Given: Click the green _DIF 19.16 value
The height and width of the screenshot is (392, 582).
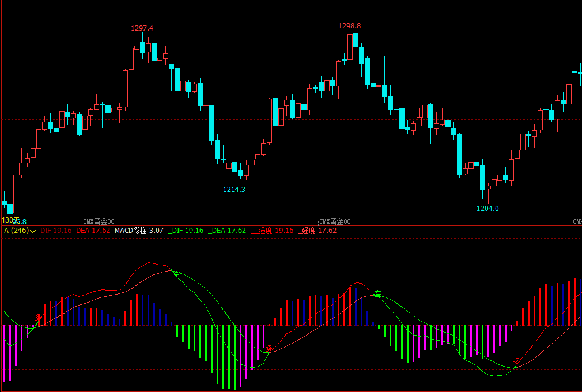Looking at the screenshot, I should (186, 231).
